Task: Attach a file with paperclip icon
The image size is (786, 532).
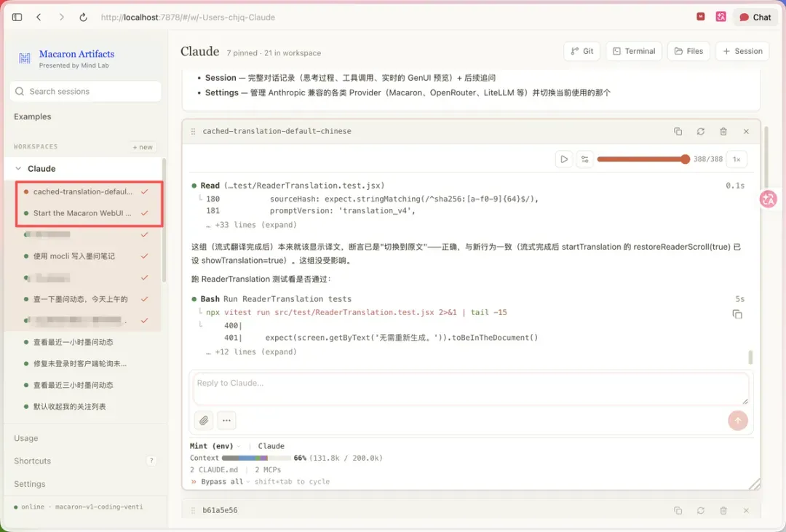Action: 204,420
